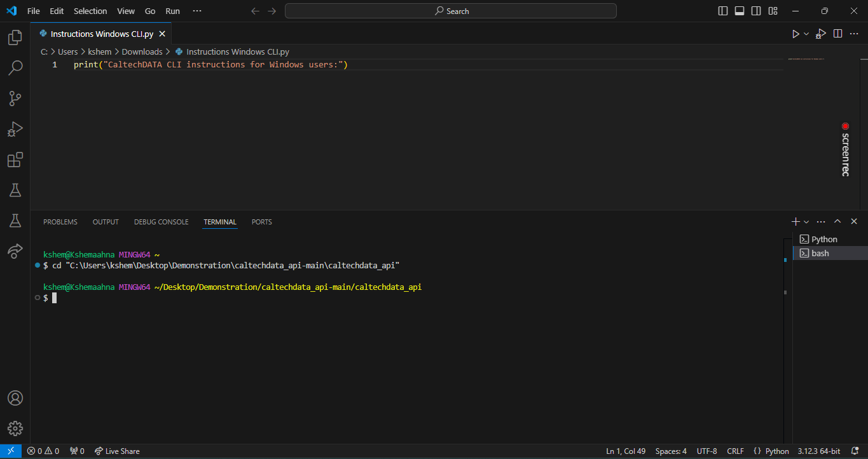Show more menu items ellipsis in title bar
The image size is (868, 459).
(197, 11)
